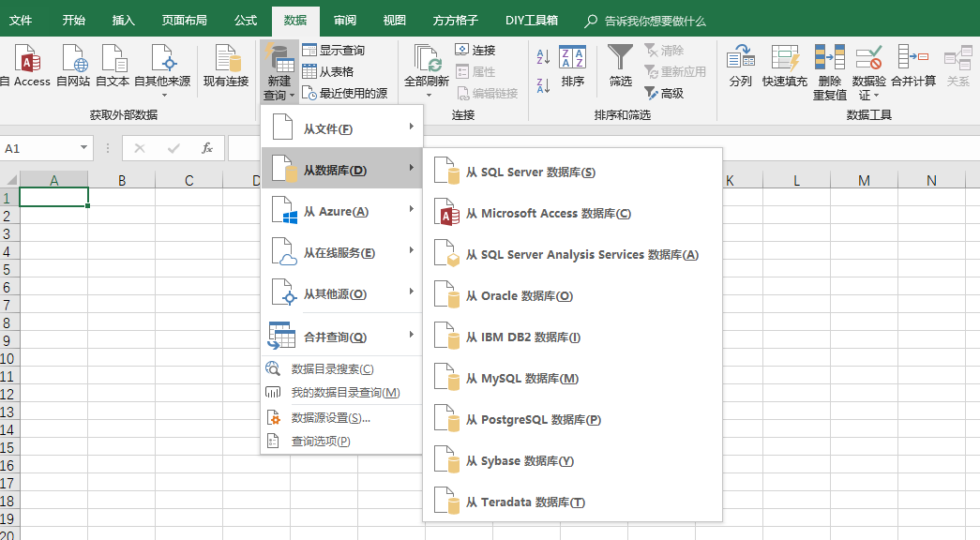The width and height of the screenshot is (980, 540).
Task: Open the 全部刷新 dropdown arrow
Action: pyautogui.click(x=429, y=95)
